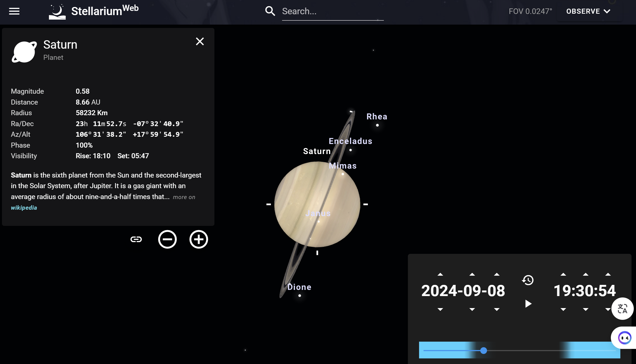
Task: Zoom in using the plus circle icon
Action: coord(198,239)
